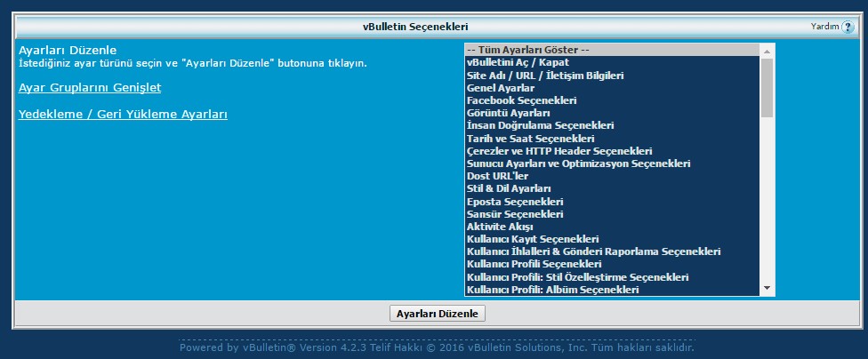Click the listbox scroll down arrow
Viewport: 868px width, 359px height.
tap(767, 288)
